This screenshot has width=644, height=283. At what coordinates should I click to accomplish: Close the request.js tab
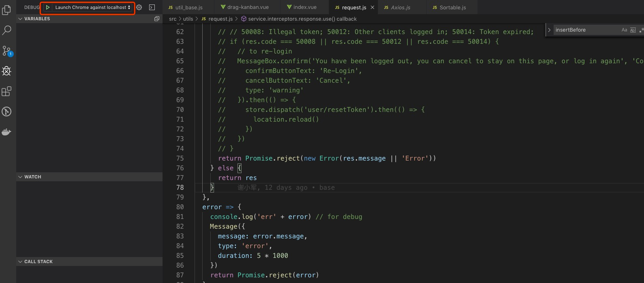372,7
